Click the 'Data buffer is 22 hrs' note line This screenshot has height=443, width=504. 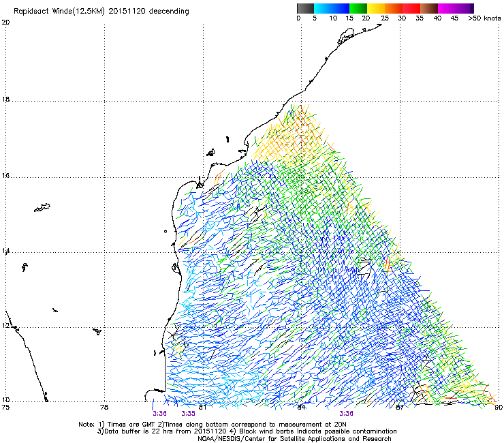click(x=247, y=431)
